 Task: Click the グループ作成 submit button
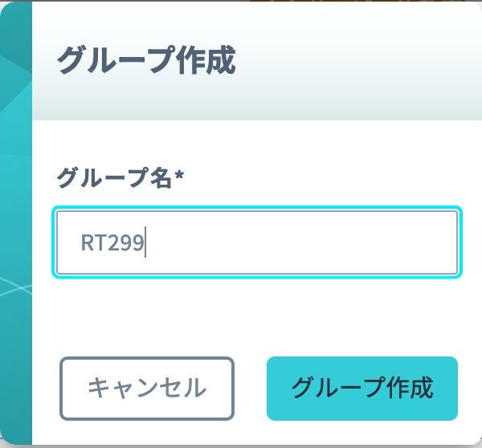(x=362, y=389)
